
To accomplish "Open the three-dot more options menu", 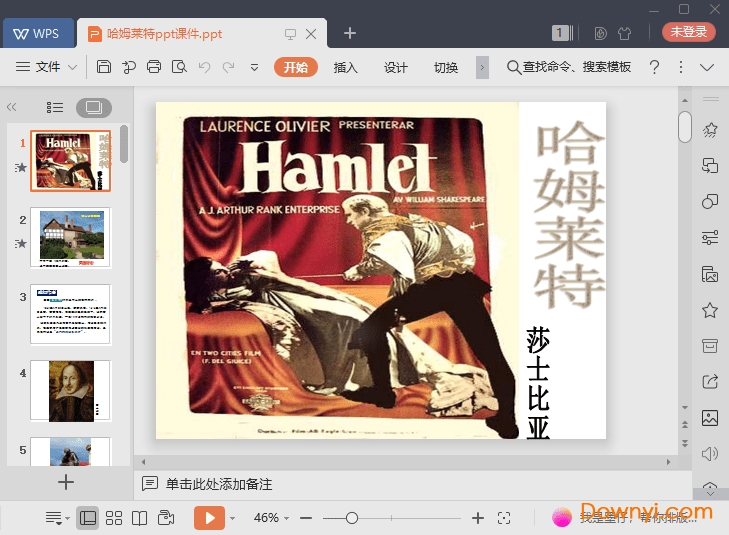I will click(x=681, y=67).
